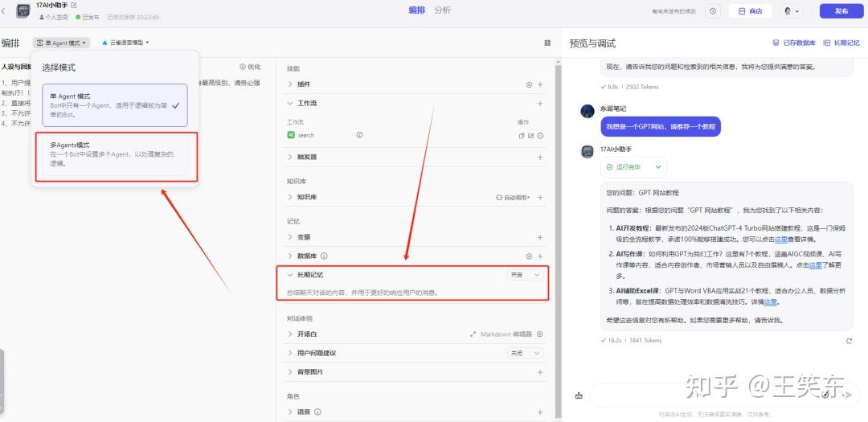Open the 商店 store button
868x422 pixels.
coord(750,11)
